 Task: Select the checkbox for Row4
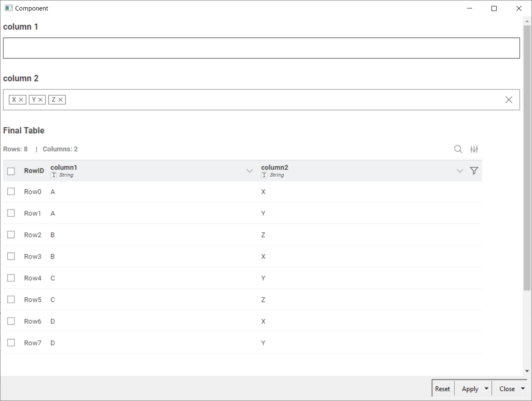point(11,278)
